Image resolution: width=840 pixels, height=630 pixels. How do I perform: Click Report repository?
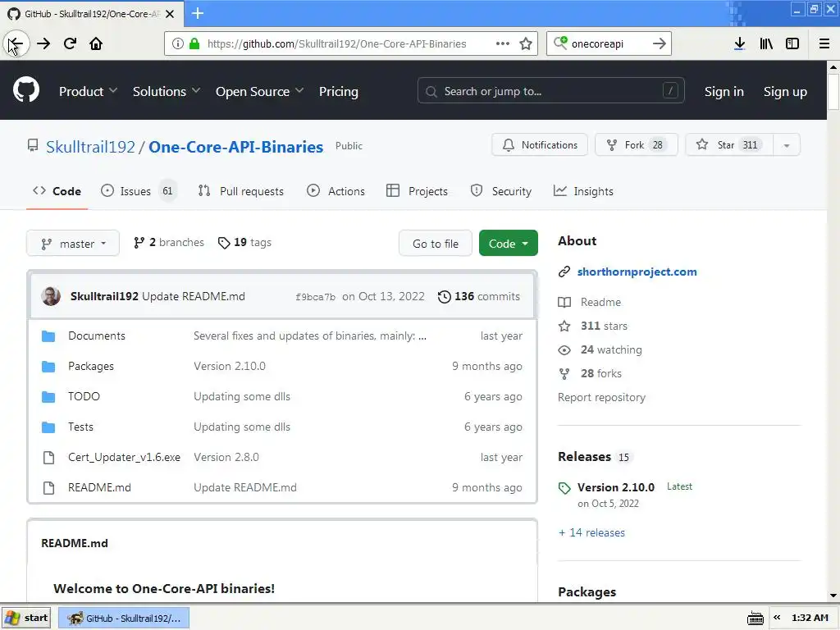tap(601, 398)
